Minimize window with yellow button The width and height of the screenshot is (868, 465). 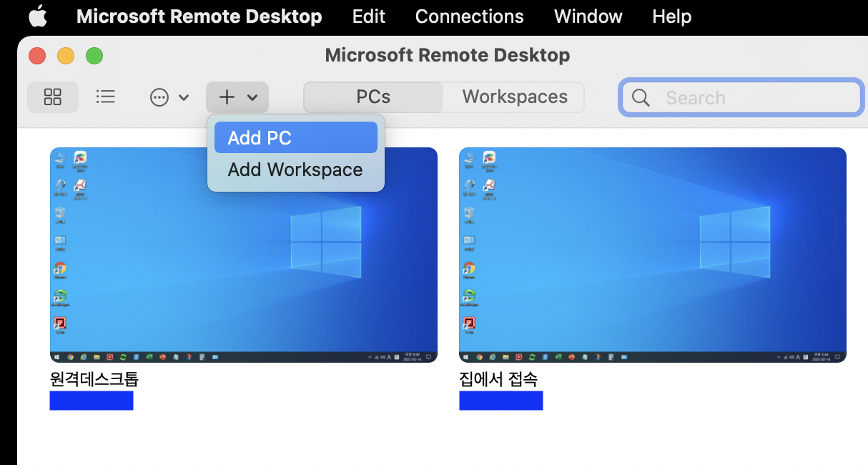(66, 55)
